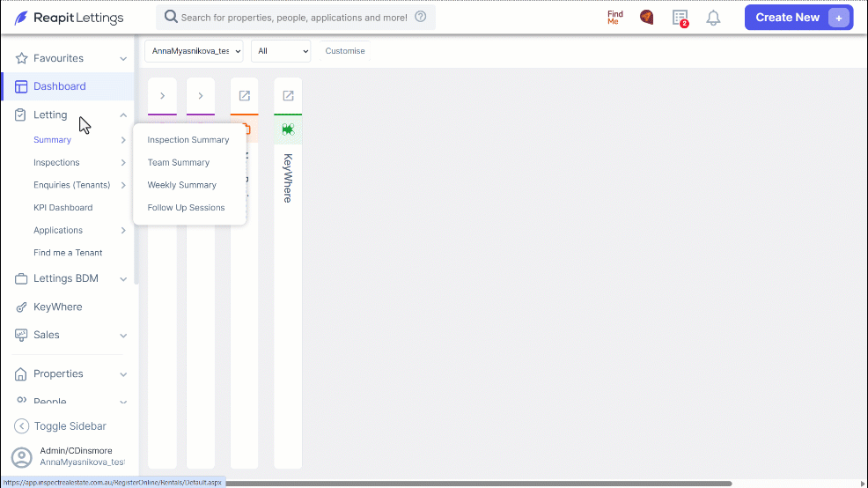868x488 pixels.
Task: Select Inspection Summary from the submenu
Action: [188, 139]
